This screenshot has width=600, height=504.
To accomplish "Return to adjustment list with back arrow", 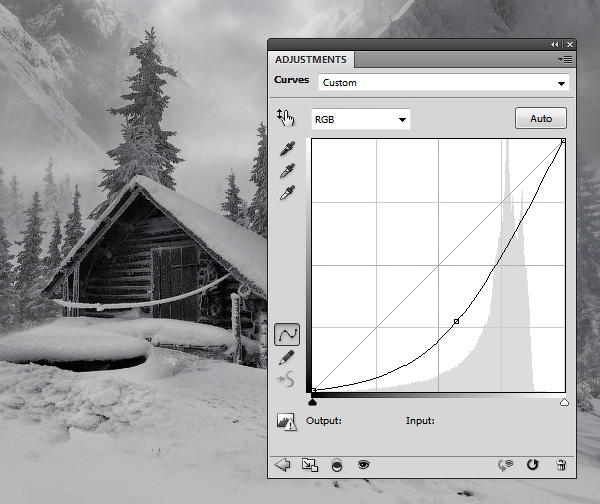I will click(282, 465).
